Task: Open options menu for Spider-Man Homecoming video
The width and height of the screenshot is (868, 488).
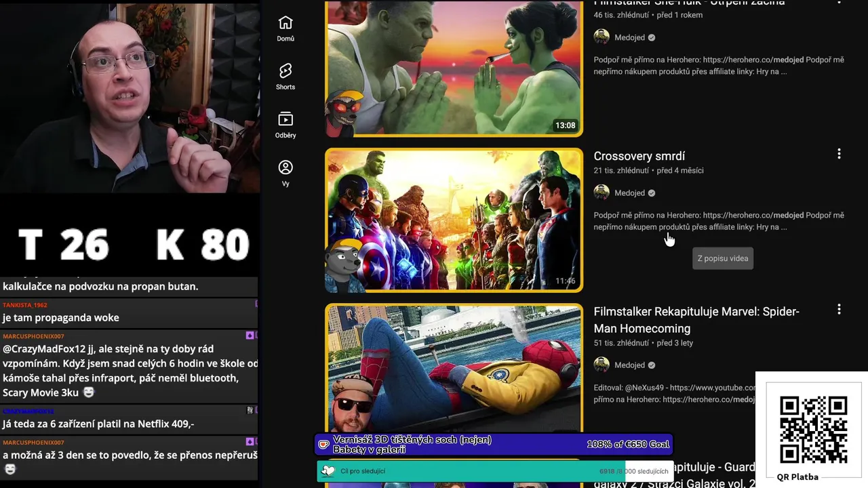Action: (839, 309)
